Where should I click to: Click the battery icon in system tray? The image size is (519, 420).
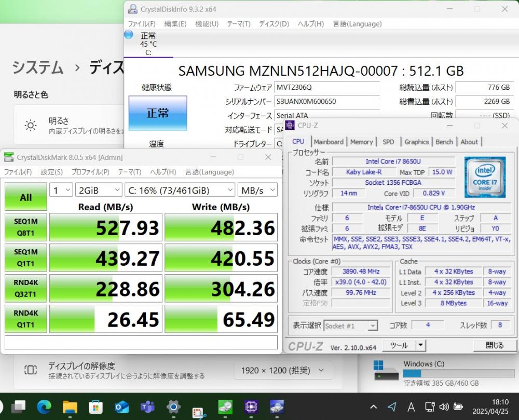click(458, 407)
